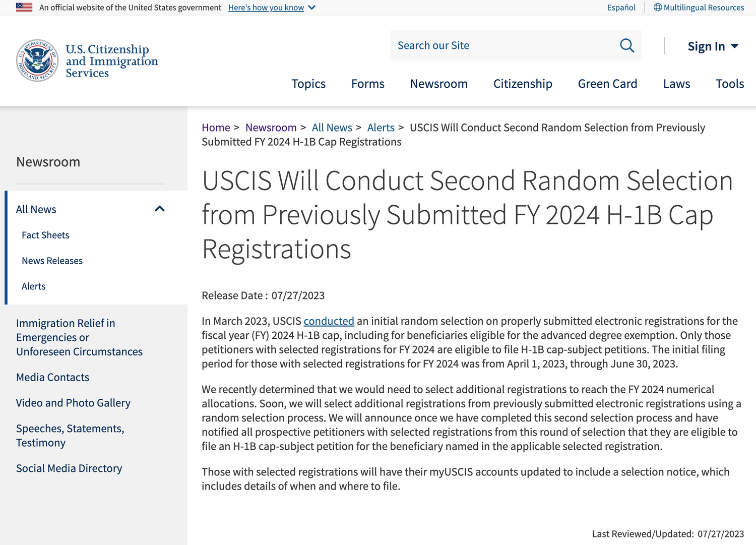Screen dimensions: 756x545
Task: Open the Tools menu
Action: [x=730, y=84]
